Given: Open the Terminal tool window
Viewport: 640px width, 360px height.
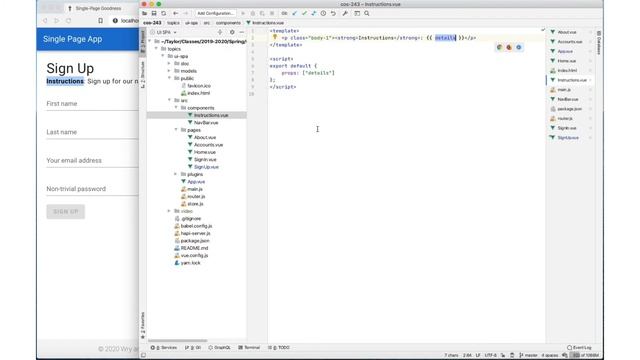Looking at the screenshot, I should pyautogui.click(x=249, y=347).
